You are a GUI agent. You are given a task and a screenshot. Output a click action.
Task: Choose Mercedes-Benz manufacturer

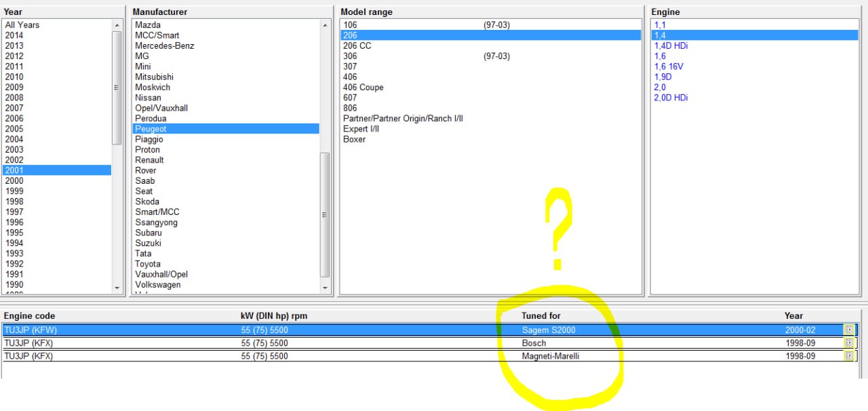(165, 45)
